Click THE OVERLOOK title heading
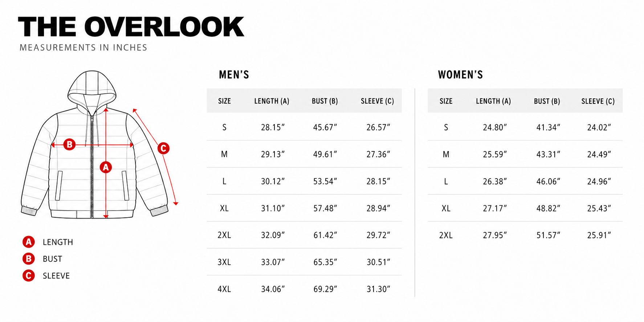The width and height of the screenshot is (644, 322). click(x=131, y=27)
